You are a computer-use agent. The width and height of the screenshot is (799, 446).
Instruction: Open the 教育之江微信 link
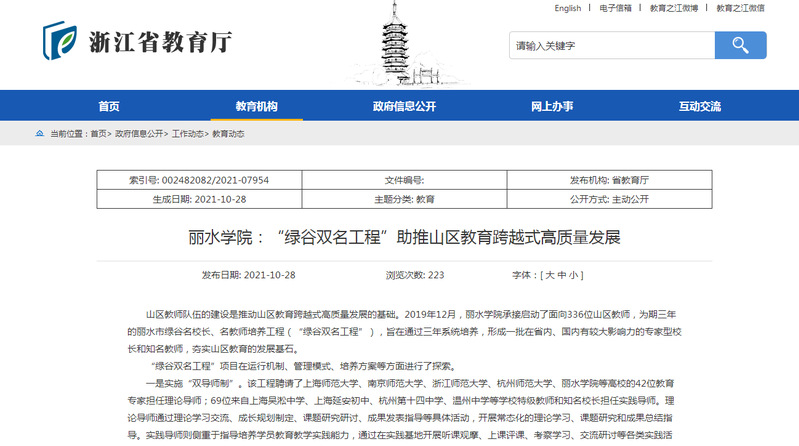(740, 8)
